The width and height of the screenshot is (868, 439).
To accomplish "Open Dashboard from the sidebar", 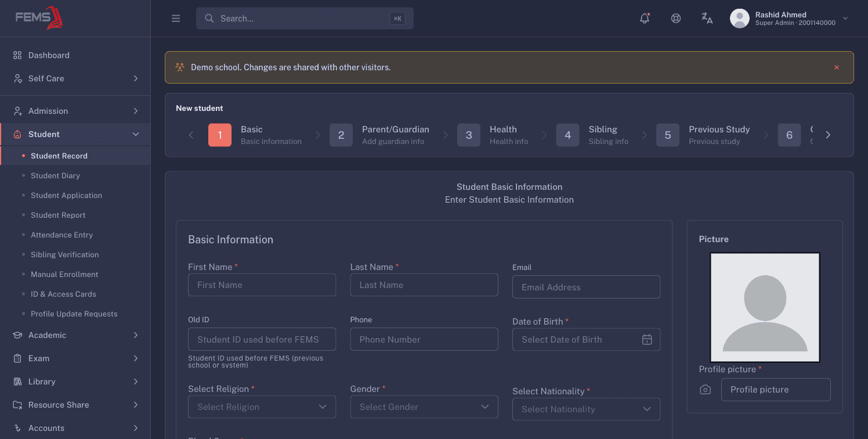I will click(75, 55).
